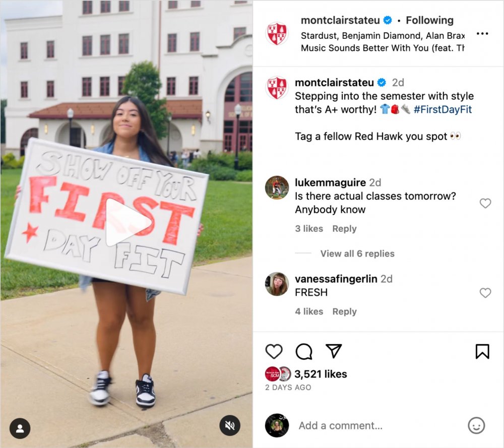This screenshot has height=448, width=504.
Task: Like vanessafingerlin's FRESH comment
Action: click(485, 293)
